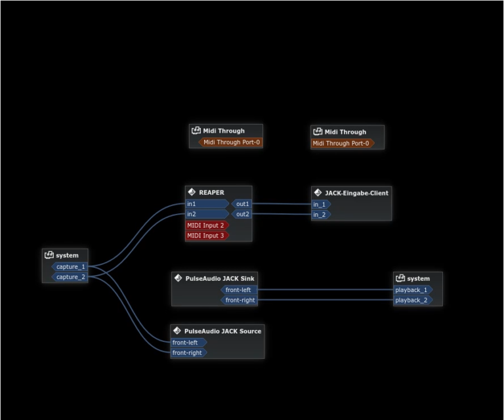
Task: Select the in_1 port of JACK-Eingabe-Client
Action: click(x=321, y=204)
